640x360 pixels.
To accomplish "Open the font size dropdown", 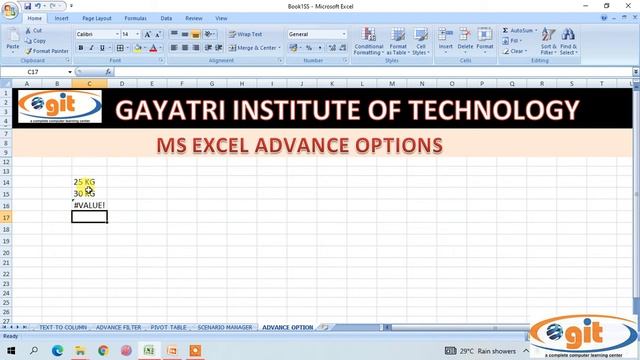I will (138, 34).
